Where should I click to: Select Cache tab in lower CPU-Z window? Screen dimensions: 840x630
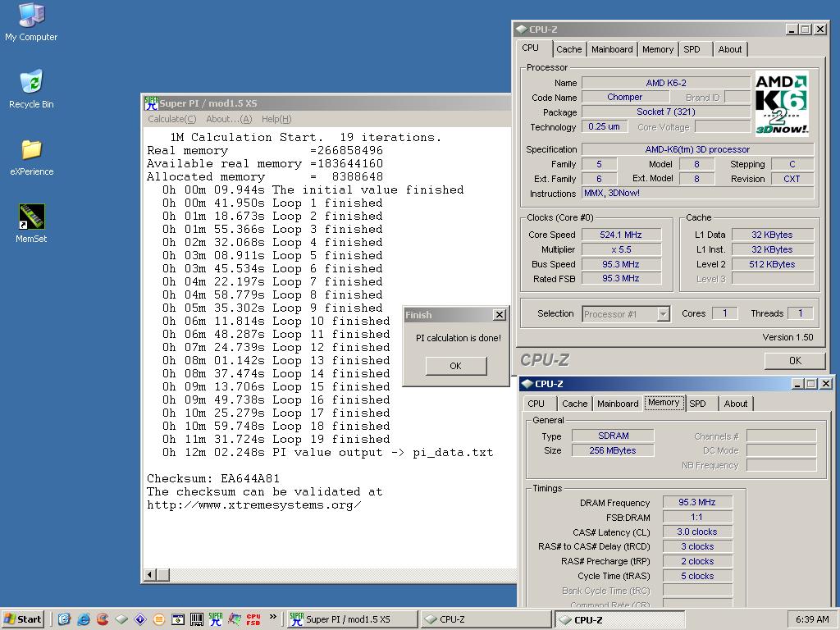click(x=575, y=404)
